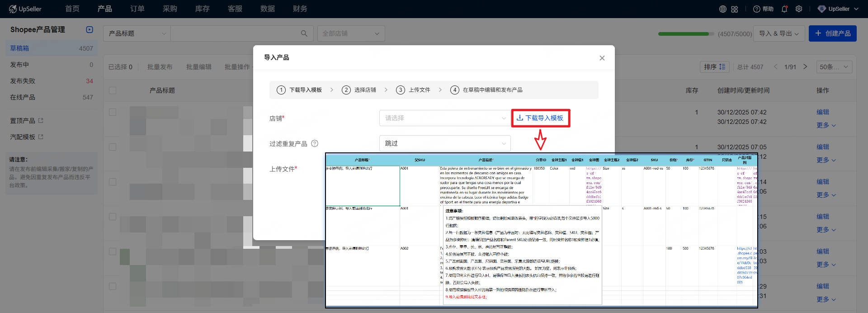Select 发布失败 in the sidebar

tap(23, 81)
